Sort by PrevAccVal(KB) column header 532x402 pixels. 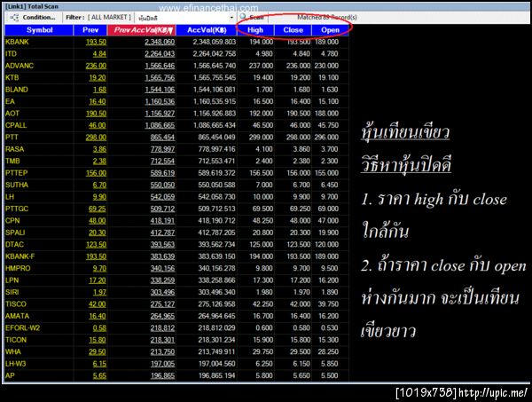click(x=142, y=30)
